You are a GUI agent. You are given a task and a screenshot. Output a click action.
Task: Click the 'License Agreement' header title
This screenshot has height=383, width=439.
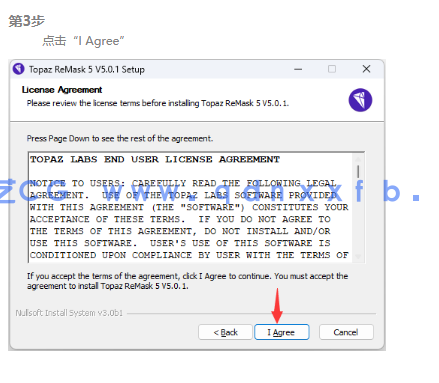tap(62, 90)
